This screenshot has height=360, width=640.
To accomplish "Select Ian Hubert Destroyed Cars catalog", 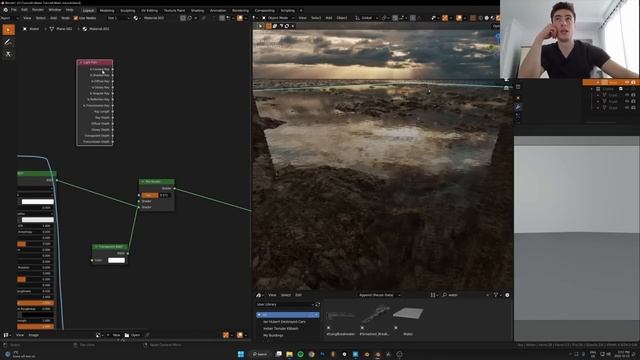I will [x=284, y=322].
